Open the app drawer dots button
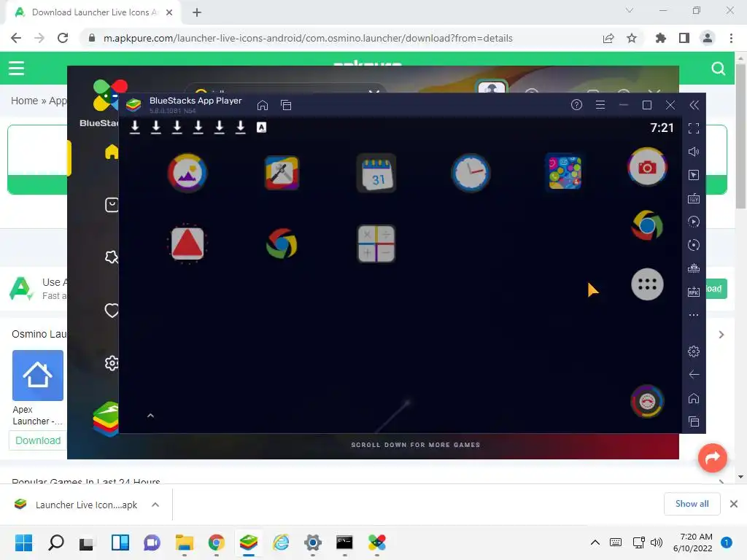The image size is (747, 560). point(647,285)
